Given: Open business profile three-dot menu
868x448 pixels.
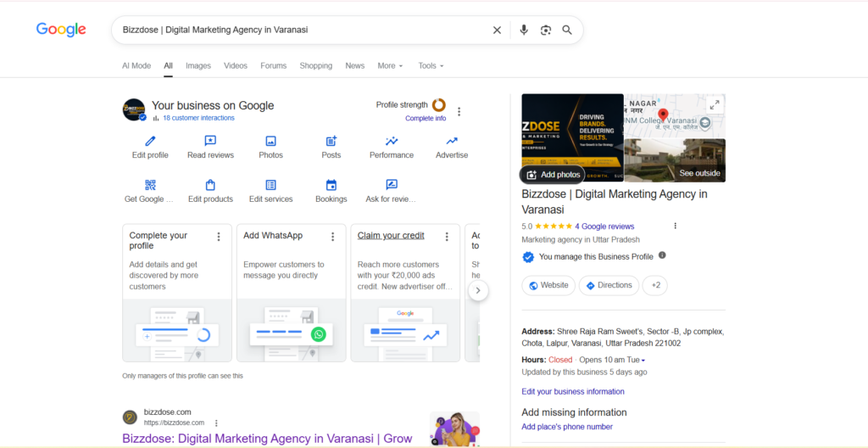Looking at the screenshot, I should point(459,111).
